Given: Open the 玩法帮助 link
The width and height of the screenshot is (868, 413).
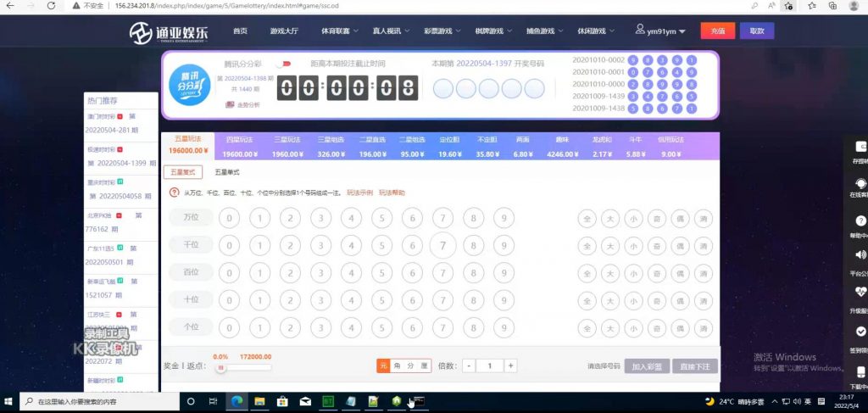Looking at the screenshot, I should pyautogui.click(x=392, y=193).
